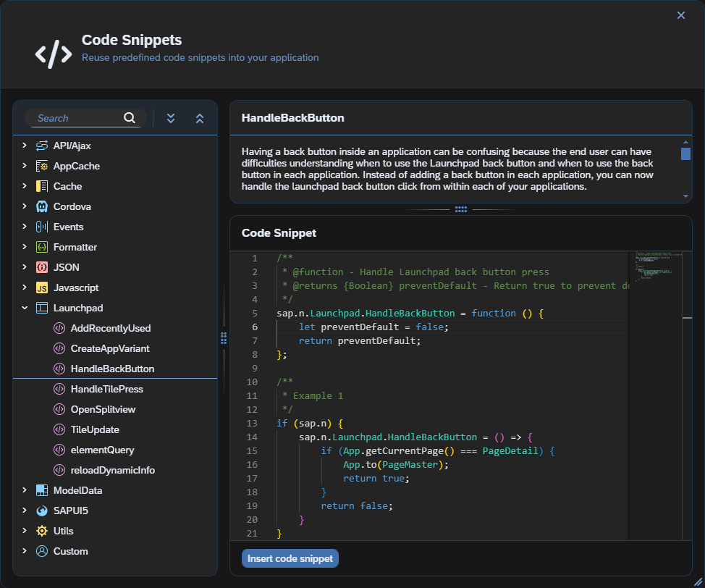The image size is (705, 588).
Task: Click the OpenSplitview snippet icon
Action: (59, 409)
